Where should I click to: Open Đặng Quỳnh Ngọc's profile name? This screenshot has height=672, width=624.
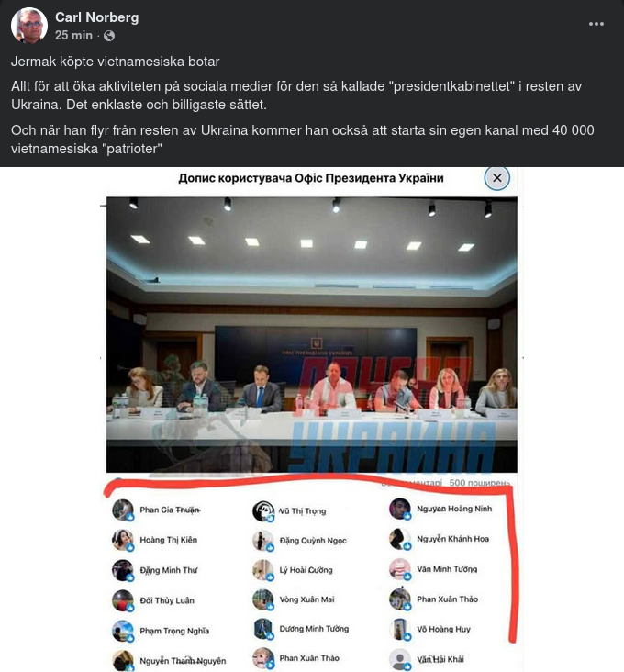point(313,541)
